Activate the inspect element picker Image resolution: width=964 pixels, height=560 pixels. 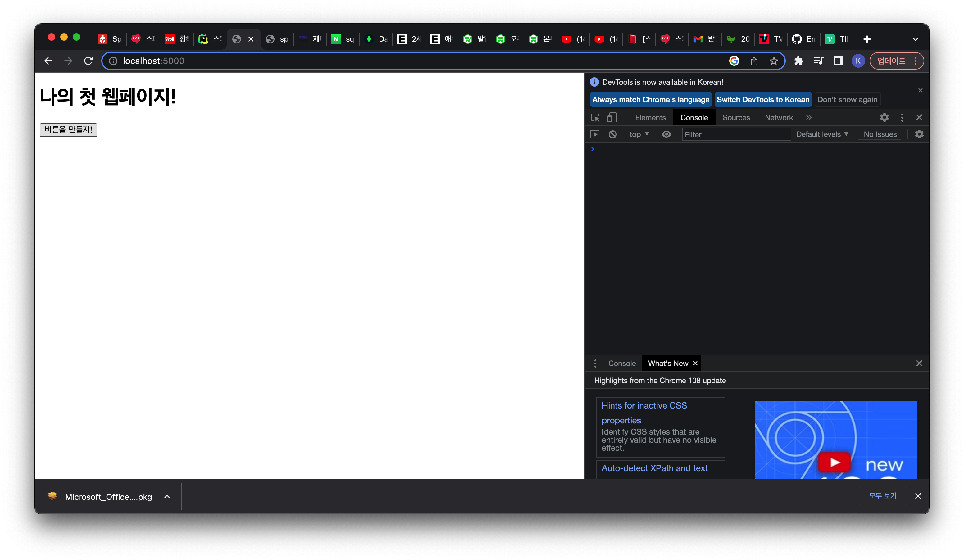tap(595, 117)
